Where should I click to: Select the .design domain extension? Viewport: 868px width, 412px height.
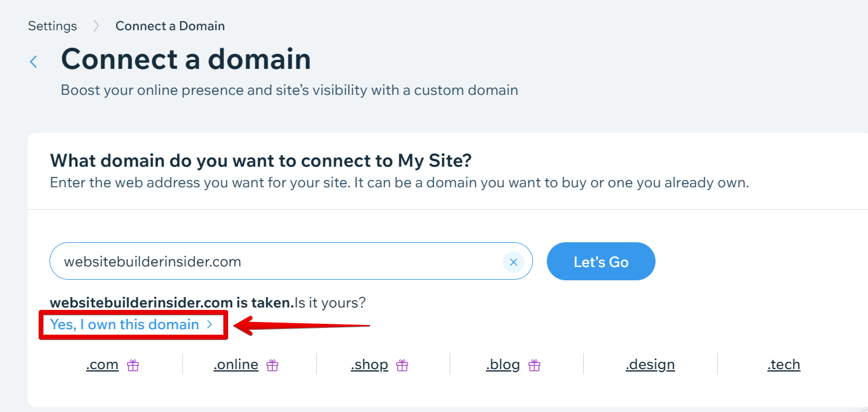(649, 365)
